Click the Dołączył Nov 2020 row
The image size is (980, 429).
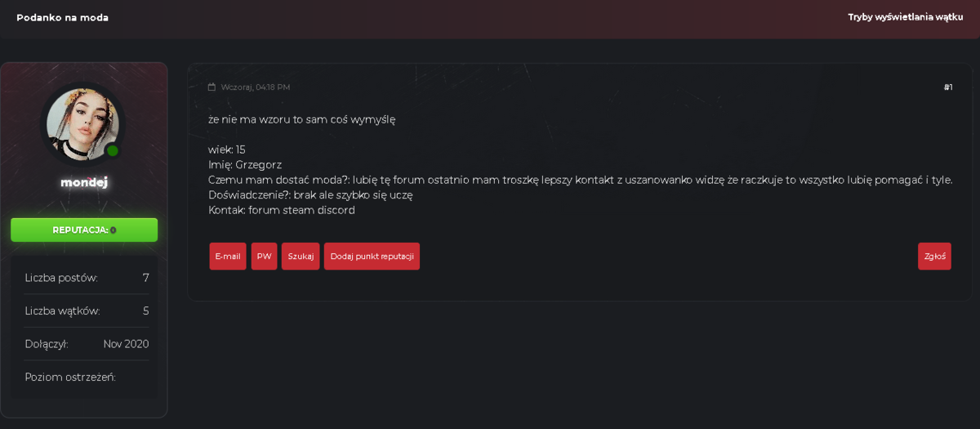click(x=87, y=344)
